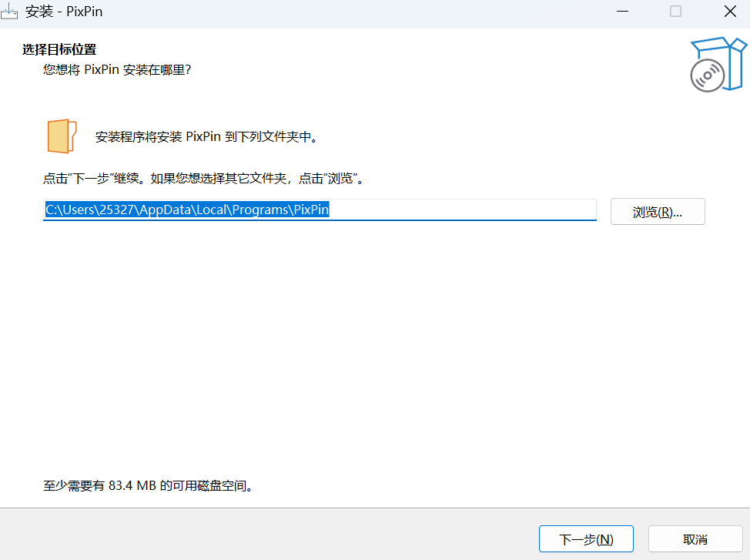Open folder picker via 浏览(R) button
750x560 pixels.
click(x=658, y=211)
